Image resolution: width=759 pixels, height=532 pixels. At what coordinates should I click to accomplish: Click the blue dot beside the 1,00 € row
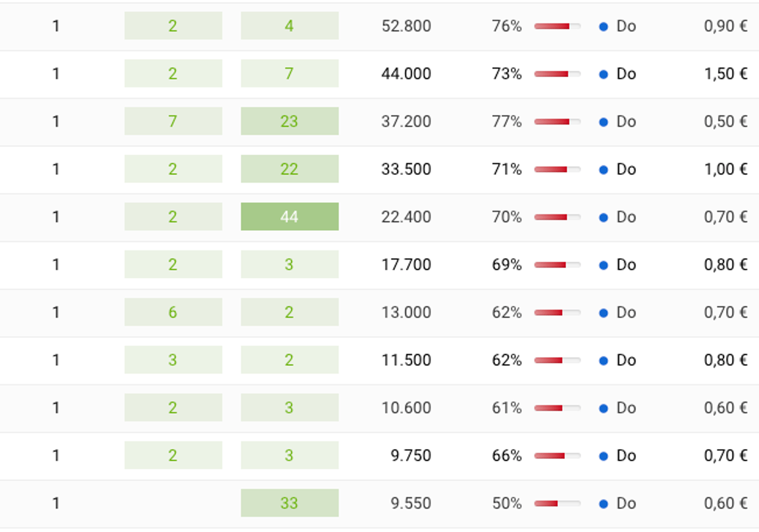pyautogui.click(x=603, y=169)
